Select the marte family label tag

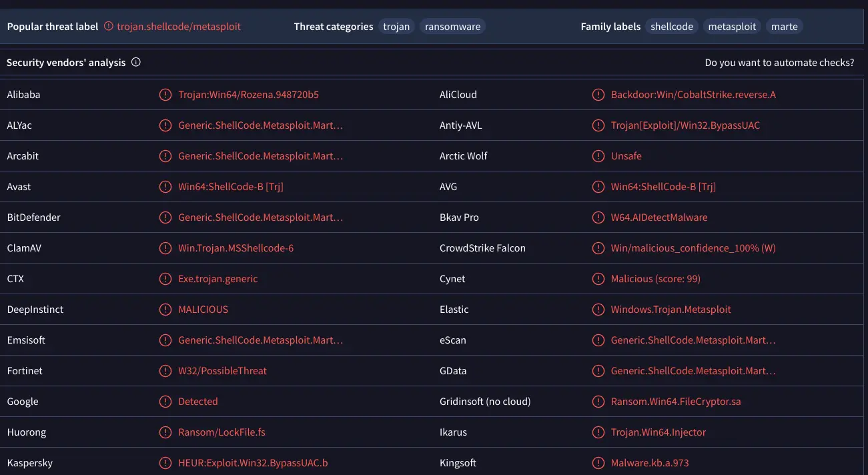(784, 27)
